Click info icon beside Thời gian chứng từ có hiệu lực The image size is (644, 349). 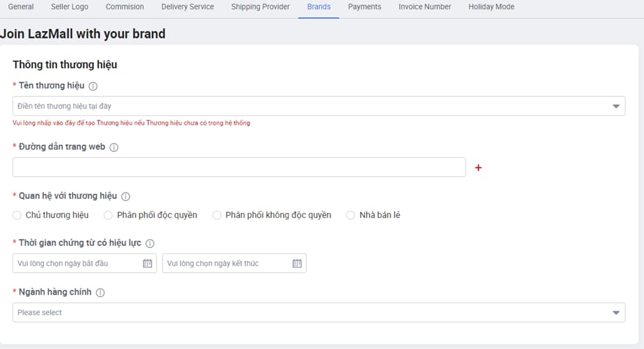[150, 243]
